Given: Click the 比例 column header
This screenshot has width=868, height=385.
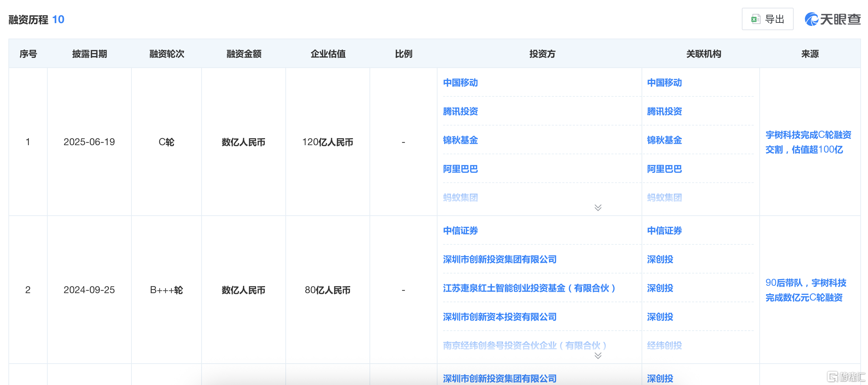Looking at the screenshot, I should [404, 54].
